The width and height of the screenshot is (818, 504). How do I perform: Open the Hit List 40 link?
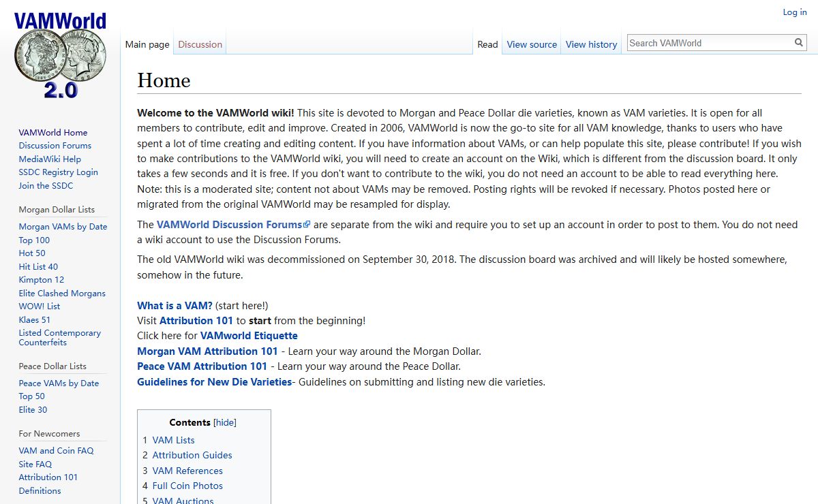(x=38, y=266)
